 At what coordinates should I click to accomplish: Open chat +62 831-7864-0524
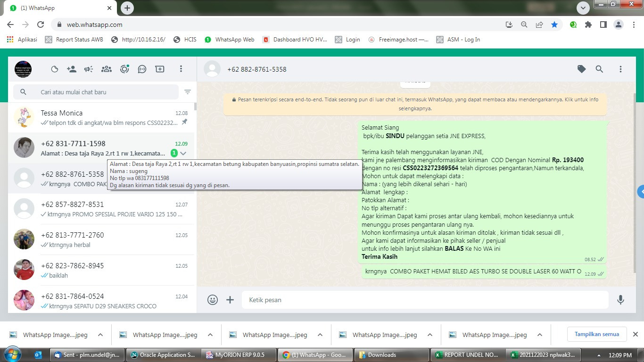tap(101, 300)
